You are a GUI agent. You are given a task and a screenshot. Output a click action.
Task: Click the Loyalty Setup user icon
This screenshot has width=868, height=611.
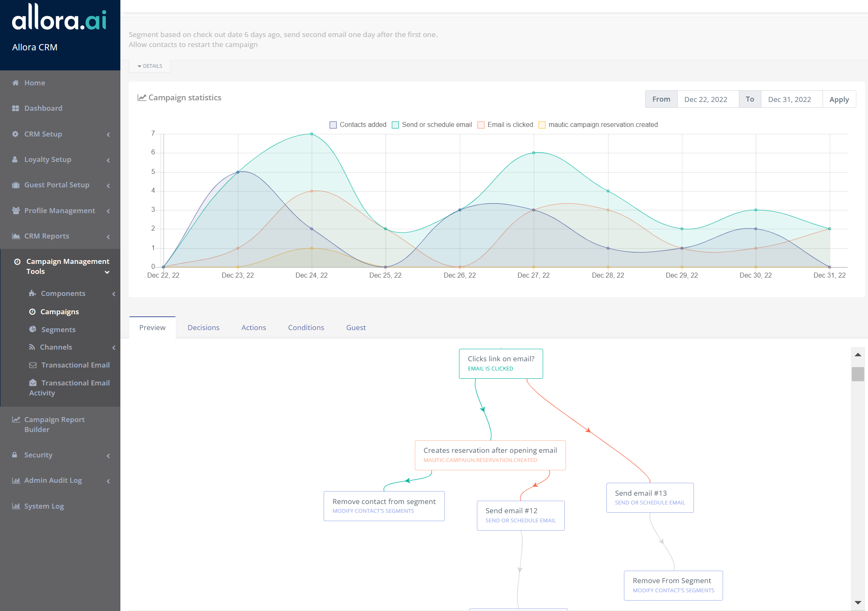(x=15, y=159)
